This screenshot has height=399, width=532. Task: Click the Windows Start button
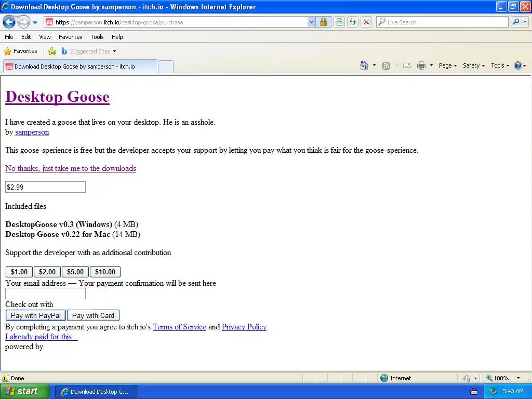click(x=24, y=392)
